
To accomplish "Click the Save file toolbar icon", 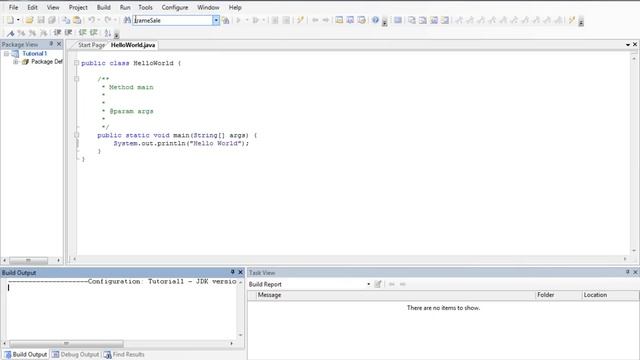I will click(x=40, y=20).
